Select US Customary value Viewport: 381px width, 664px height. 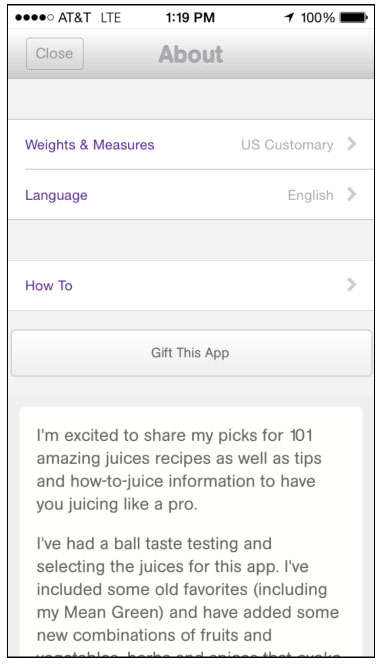pyautogui.click(x=287, y=145)
